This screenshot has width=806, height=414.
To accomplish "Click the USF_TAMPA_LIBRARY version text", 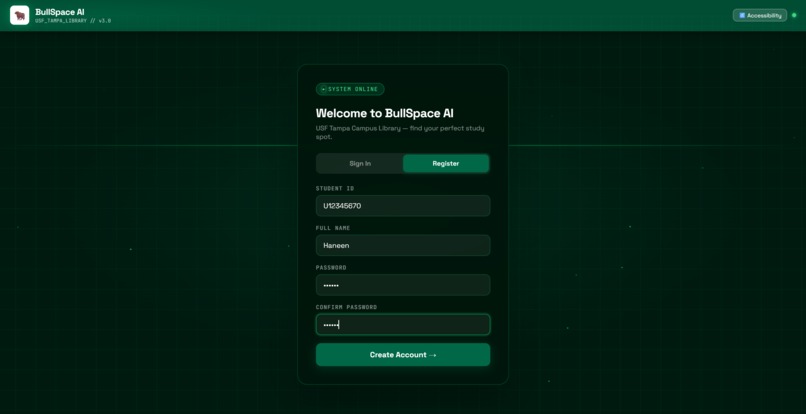I will [x=73, y=21].
